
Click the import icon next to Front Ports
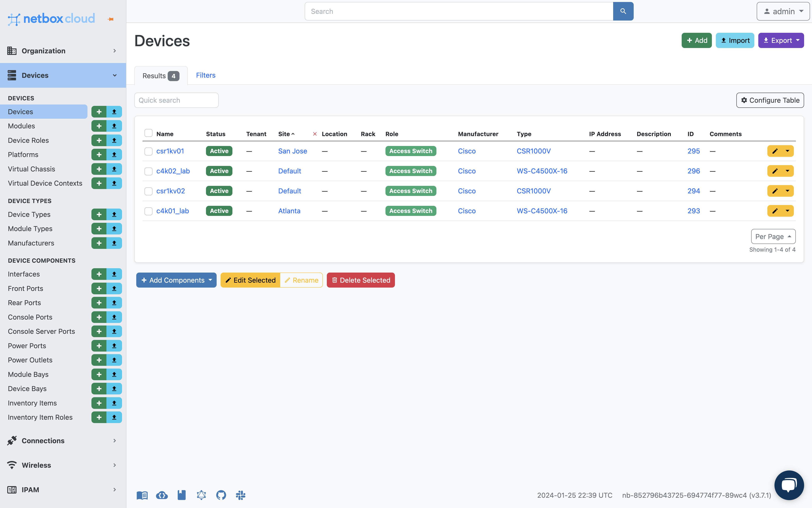114,288
